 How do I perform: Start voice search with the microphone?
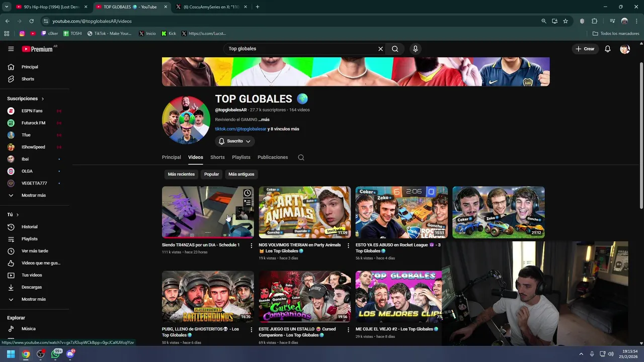(x=415, y=49)
